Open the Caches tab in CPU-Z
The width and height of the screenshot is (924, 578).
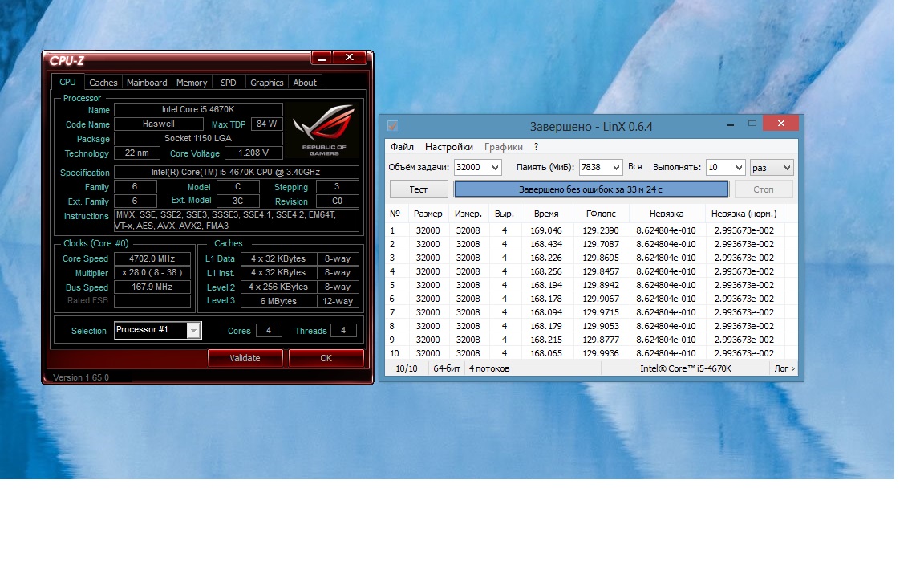(x=103, y=83)
